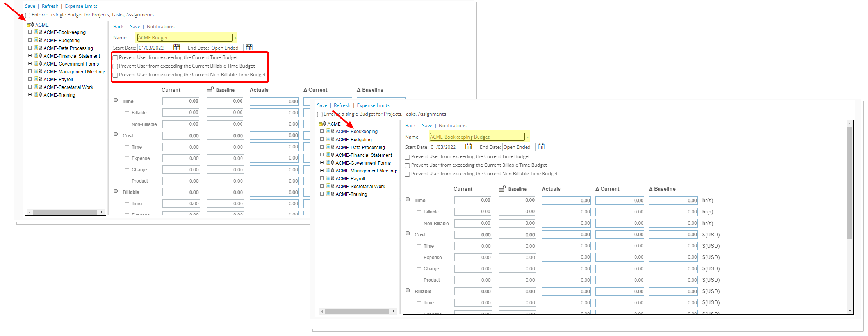Click Start Date field in ACME Budget panel

154,48
